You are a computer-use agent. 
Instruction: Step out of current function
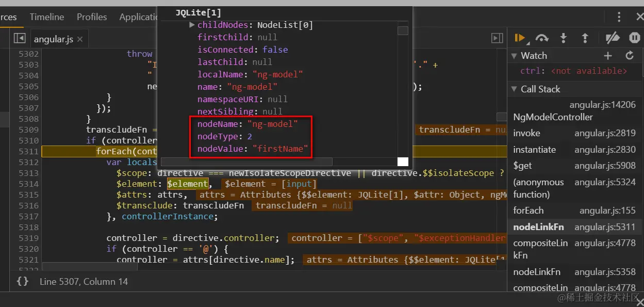(585, 38)
